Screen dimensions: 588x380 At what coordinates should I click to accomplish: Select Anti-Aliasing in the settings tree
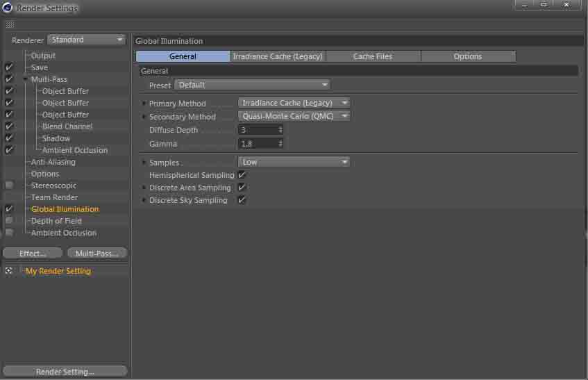pyautogui.click(x=53, y=162)
